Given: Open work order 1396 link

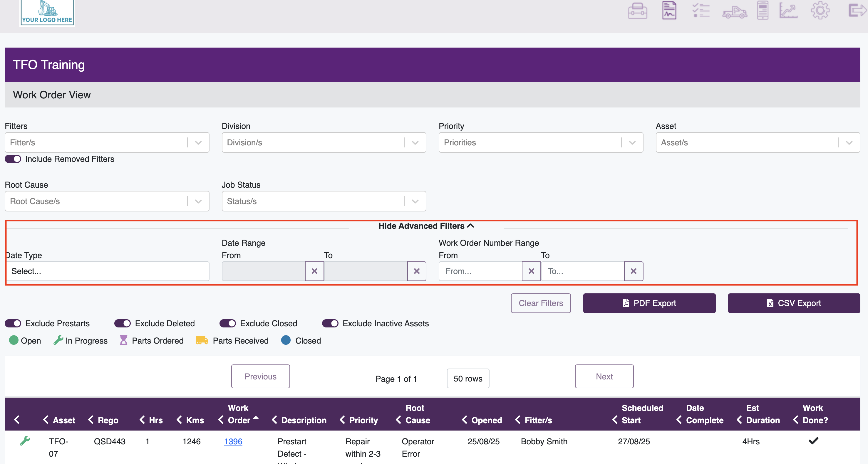Looking at the screenshot, I should pyautogui.click(x=233, y=441).
